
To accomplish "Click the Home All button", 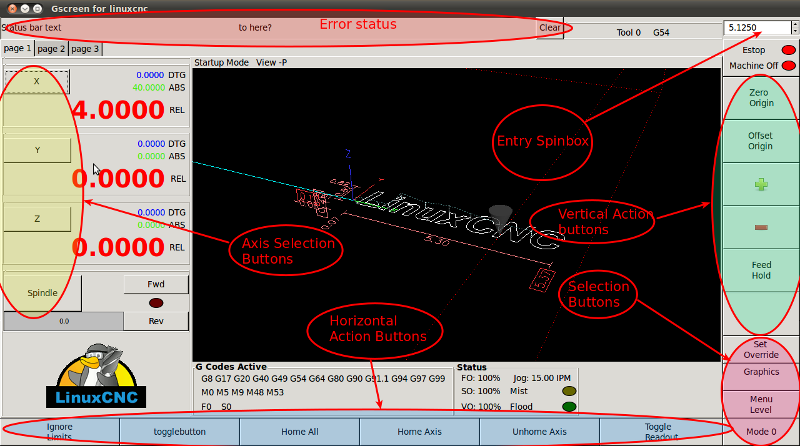I will (x=299, y=432).
